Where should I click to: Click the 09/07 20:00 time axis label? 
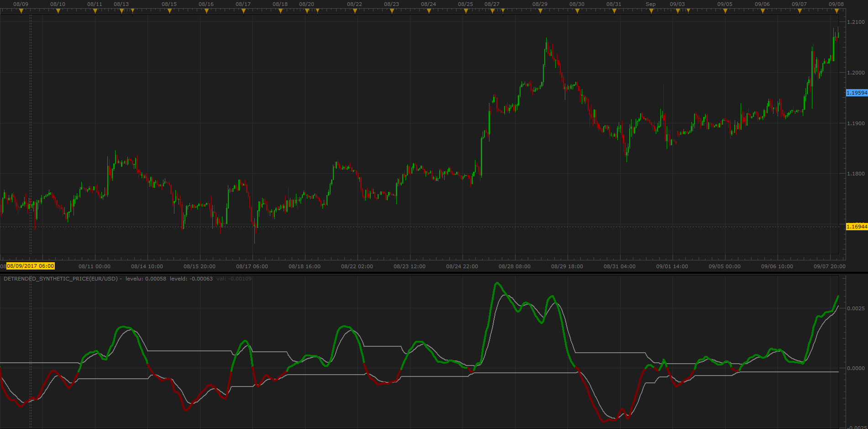[x=830, y=266]
